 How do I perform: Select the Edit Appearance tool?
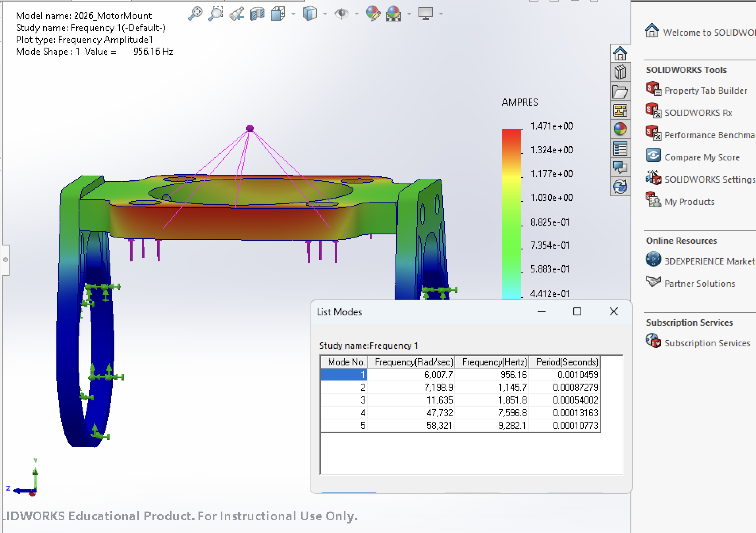(x=373, y=14)
